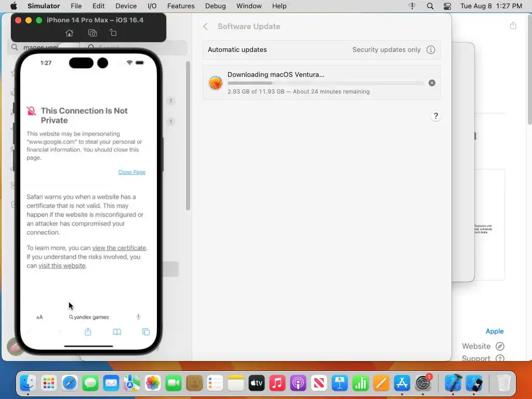
Task: Click the view the certificate link
Action: (x=119, y=248)
